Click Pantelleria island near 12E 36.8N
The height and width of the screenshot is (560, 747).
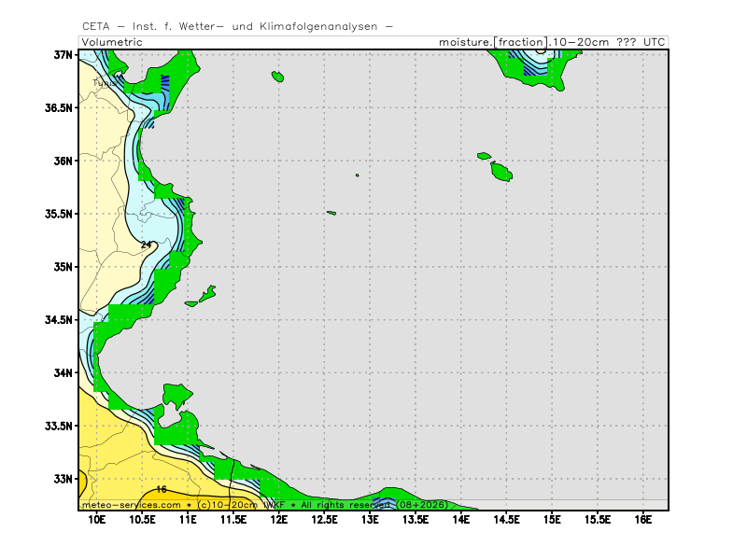tap(277, 77)
